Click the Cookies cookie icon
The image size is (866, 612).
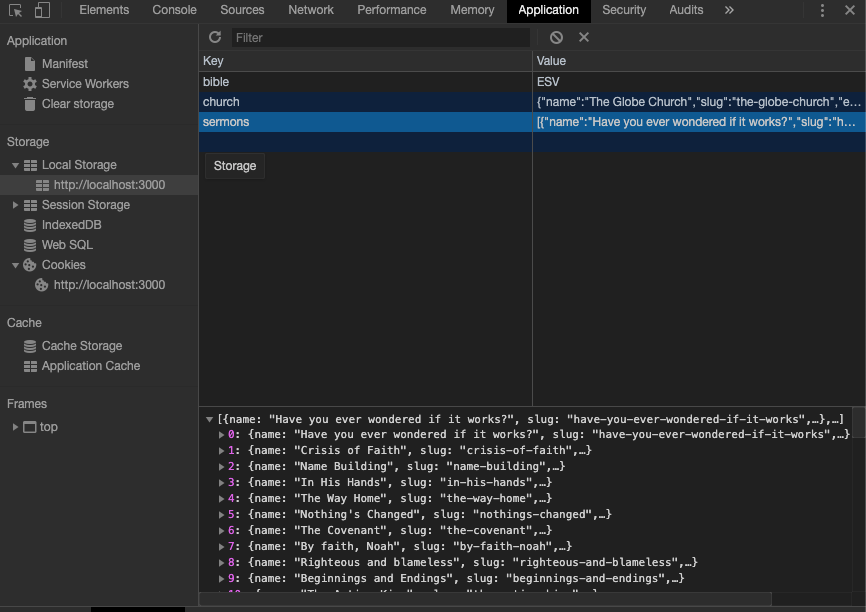pos(30,265)
